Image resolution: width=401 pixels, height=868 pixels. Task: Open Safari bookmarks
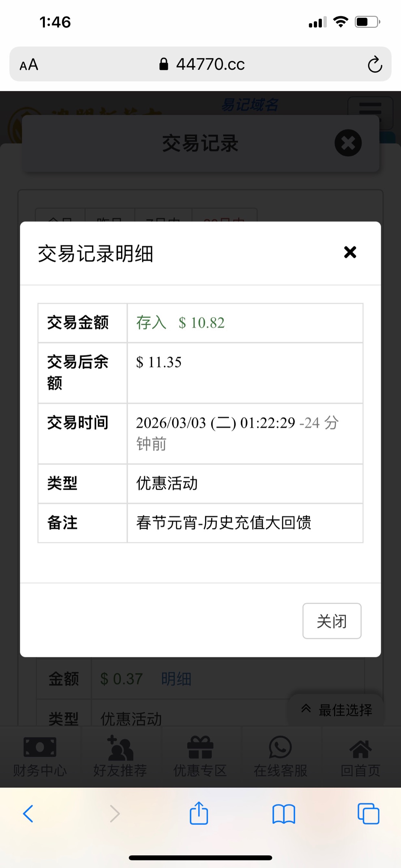click(x=283, y=814)
